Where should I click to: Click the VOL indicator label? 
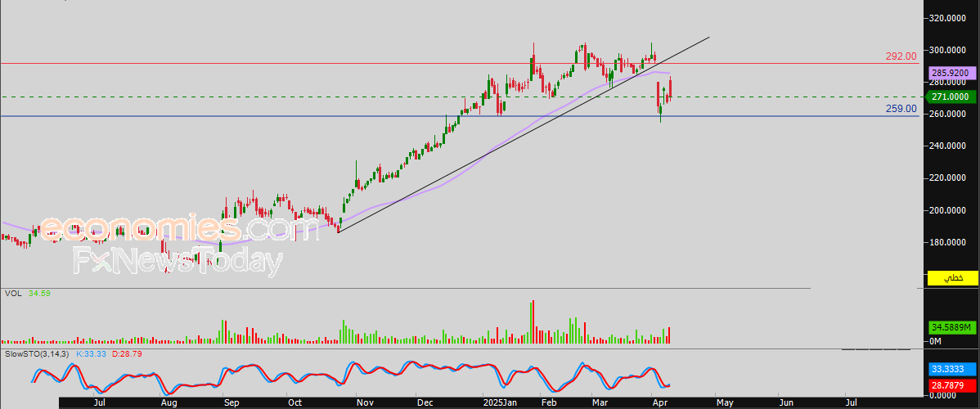[12, 294]
